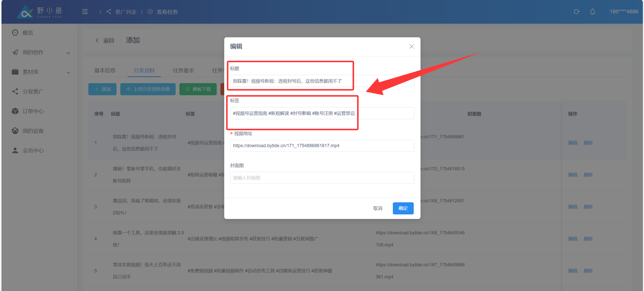Click the 封面图 input field
This screenshot has width=644, height=291.
click(x=322, y=178)
